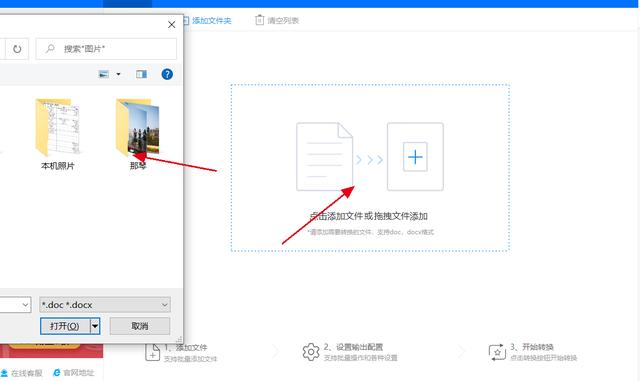Open 官网地址 link at bottom
Image resolution: width=640 pixels, height=381 pixels.
pyautogui.click(x=74, y=373)
